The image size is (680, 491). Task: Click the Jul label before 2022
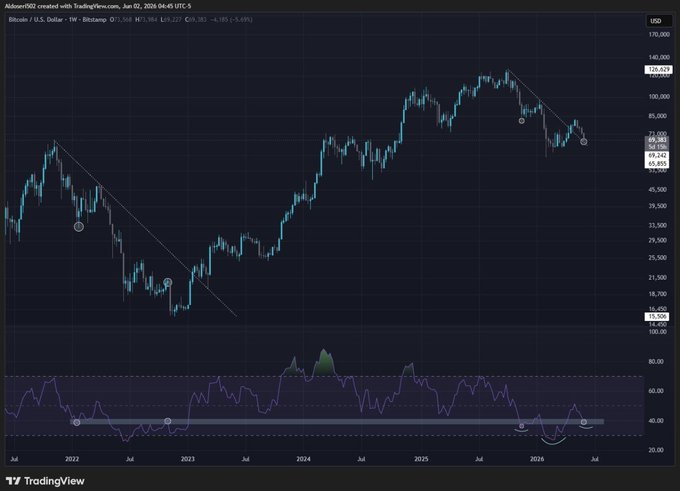click(14, 459)
